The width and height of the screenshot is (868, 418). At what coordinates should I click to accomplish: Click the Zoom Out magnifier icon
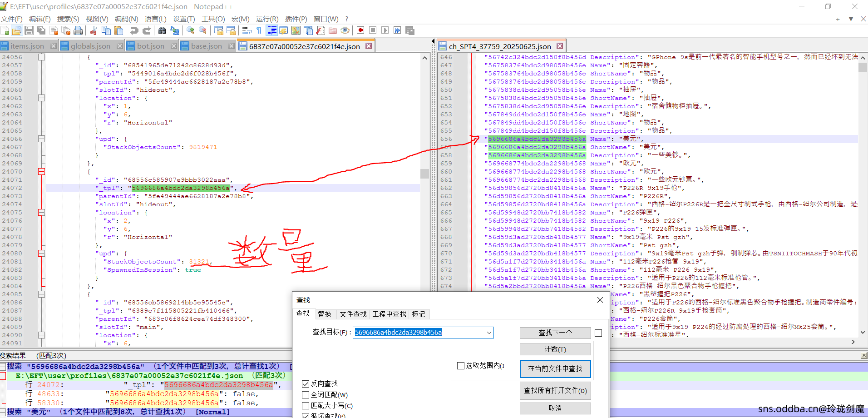(x=202, y=30)
